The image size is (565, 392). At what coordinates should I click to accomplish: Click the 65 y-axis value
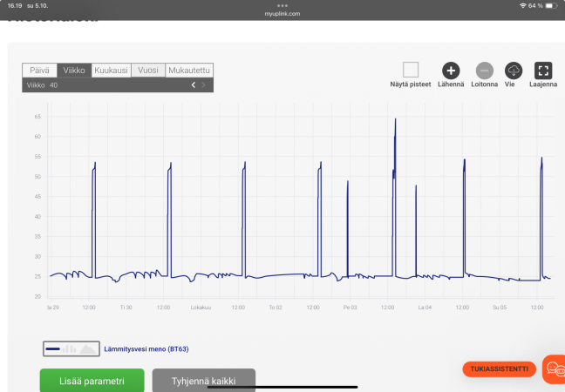click(37, 117)
